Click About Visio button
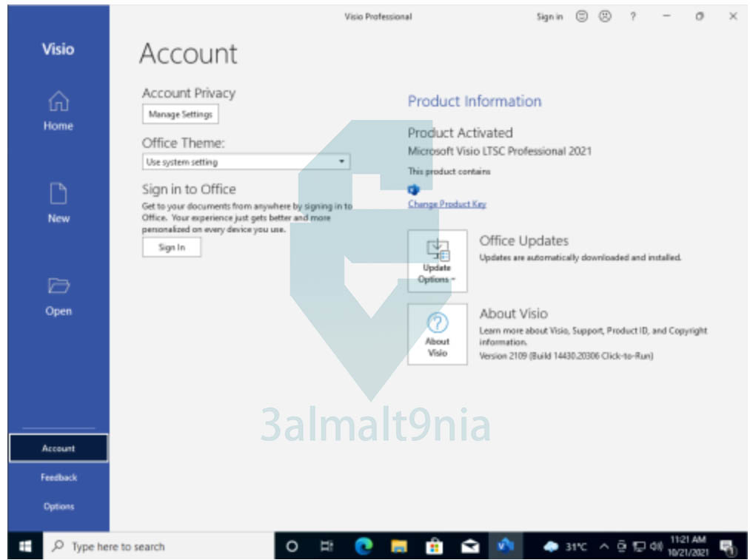This screenshot has height=560, width=750. pyautogui.click(x=437, y=334)
